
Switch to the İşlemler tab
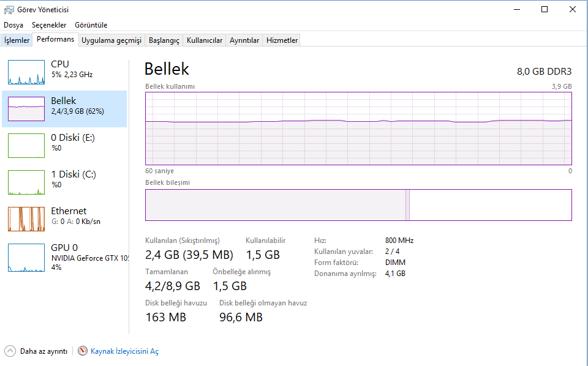[x=17, y=40]
